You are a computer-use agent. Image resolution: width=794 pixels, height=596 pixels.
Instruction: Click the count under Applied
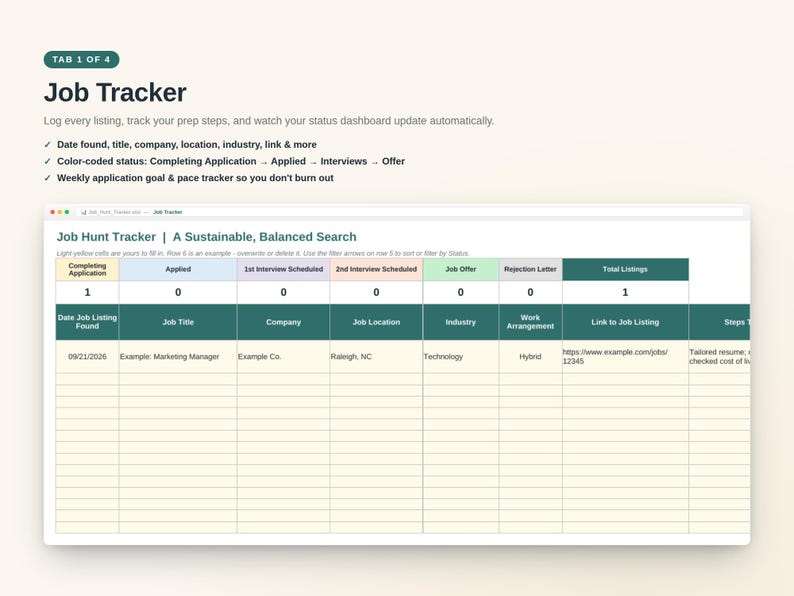tap(178, 292)
